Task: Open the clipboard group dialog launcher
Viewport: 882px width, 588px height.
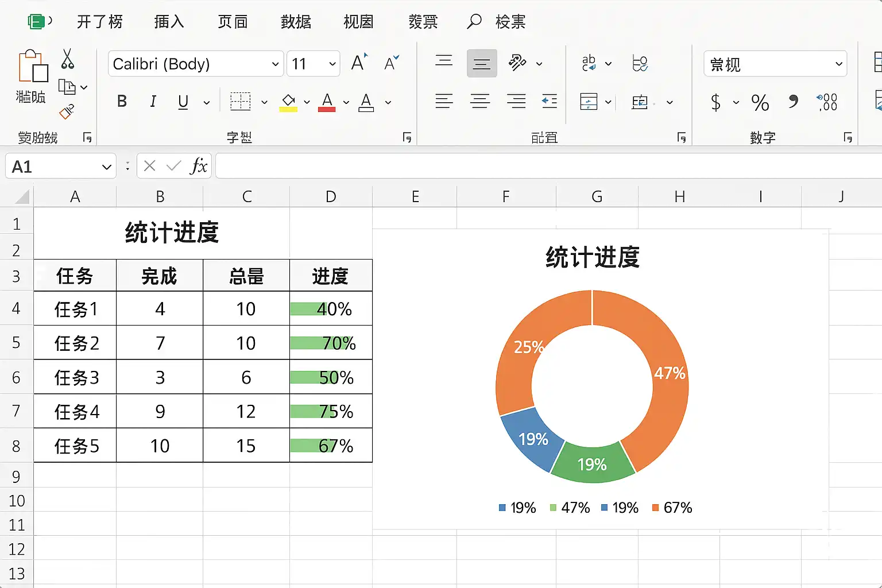Action: pyautogui.click(x=87, y=137)
